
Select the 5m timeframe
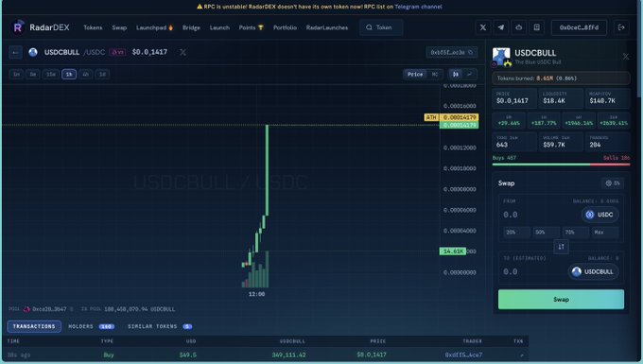[x=33, y=74]
